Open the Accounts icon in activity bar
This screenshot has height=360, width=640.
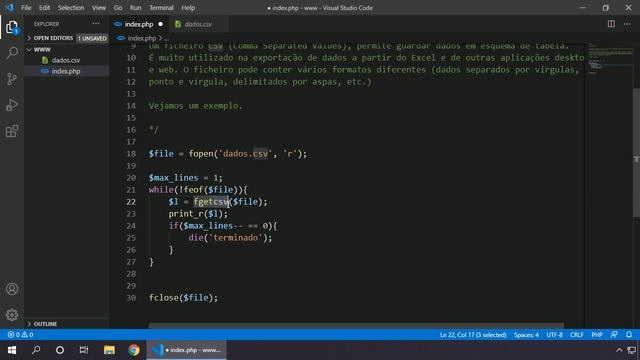(12, 289)
